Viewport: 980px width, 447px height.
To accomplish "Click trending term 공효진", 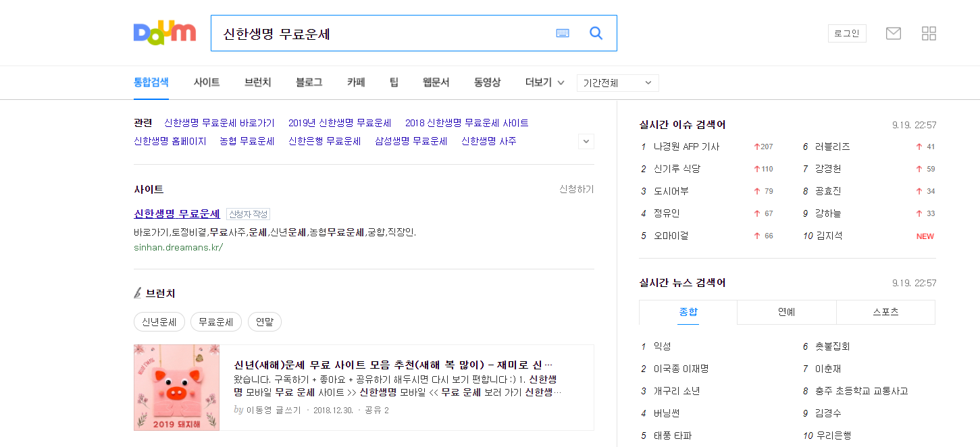I will click(x=828, y=191).
